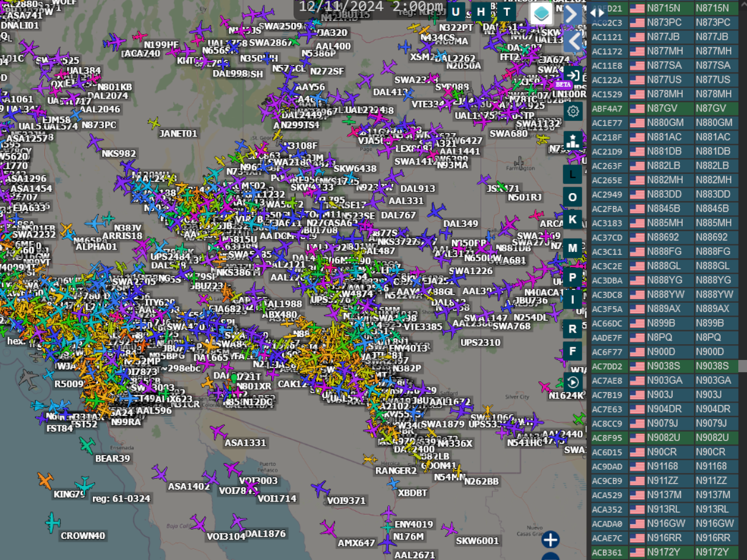Image resolution: width=747 pixels, height=560 pixels.
Task: Select table row N8715N
Action: [665, 8]
